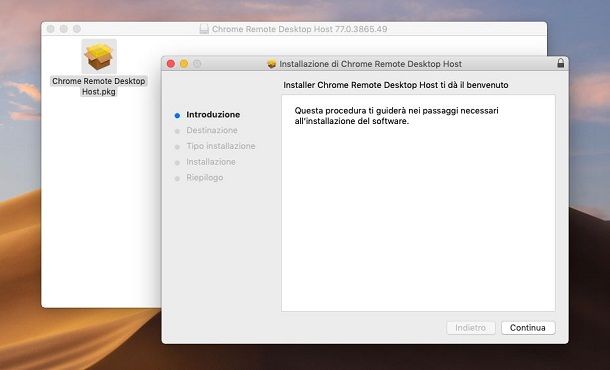Image resolution: width=610 pixels, height=370 pixels.
Task: Click the Finder window's zoom button
Action: tap(77, 29)
